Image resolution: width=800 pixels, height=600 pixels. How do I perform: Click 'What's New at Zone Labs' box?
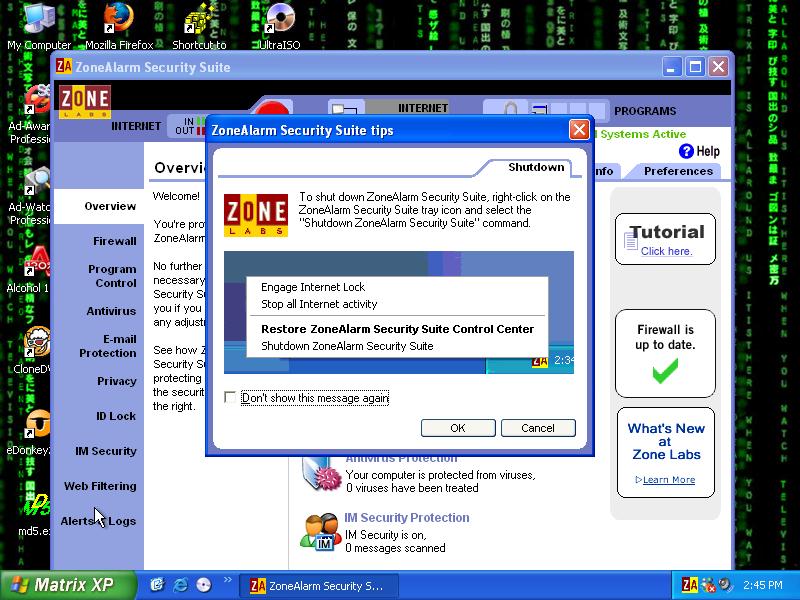[x=666, y=452]
